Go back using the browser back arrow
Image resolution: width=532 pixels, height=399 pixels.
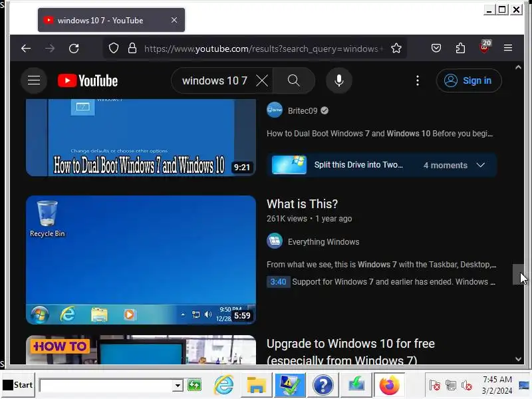(26, 48)
